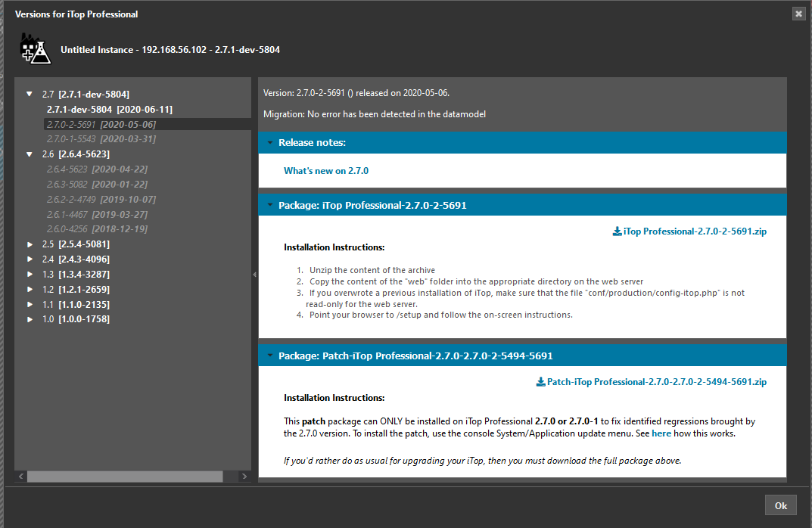Click the iTop instance factory icon
Viewport: 812px width, 528px height.
click(x=33, y=48)
